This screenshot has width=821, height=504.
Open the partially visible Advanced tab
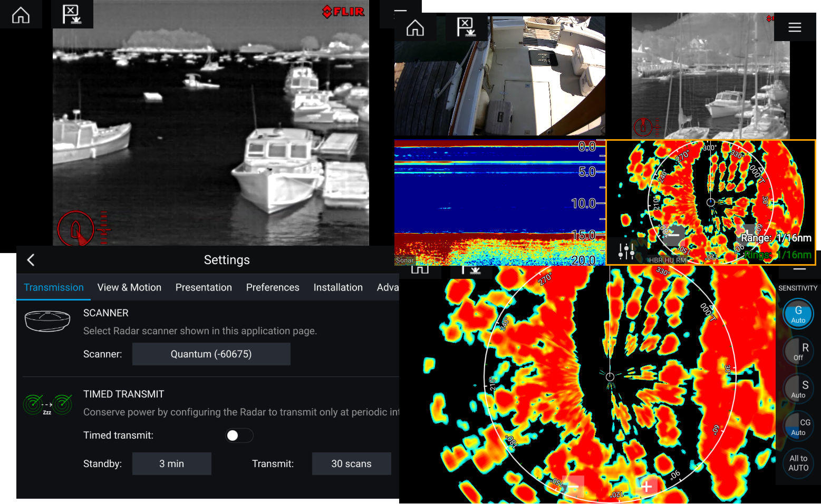388,287
